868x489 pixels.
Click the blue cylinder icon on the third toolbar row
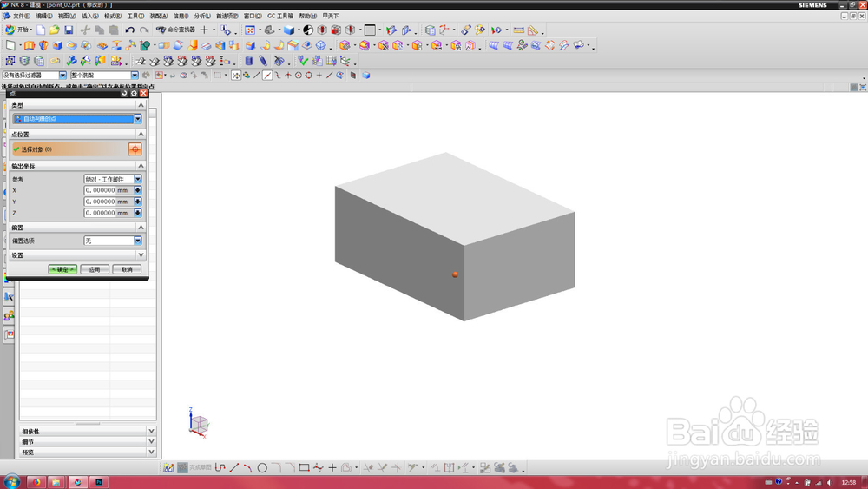coord(249,60)
